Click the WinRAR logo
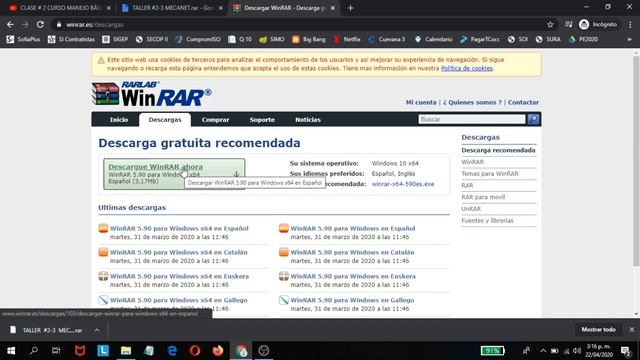This screenshot has height=360, width=640. 151,94
